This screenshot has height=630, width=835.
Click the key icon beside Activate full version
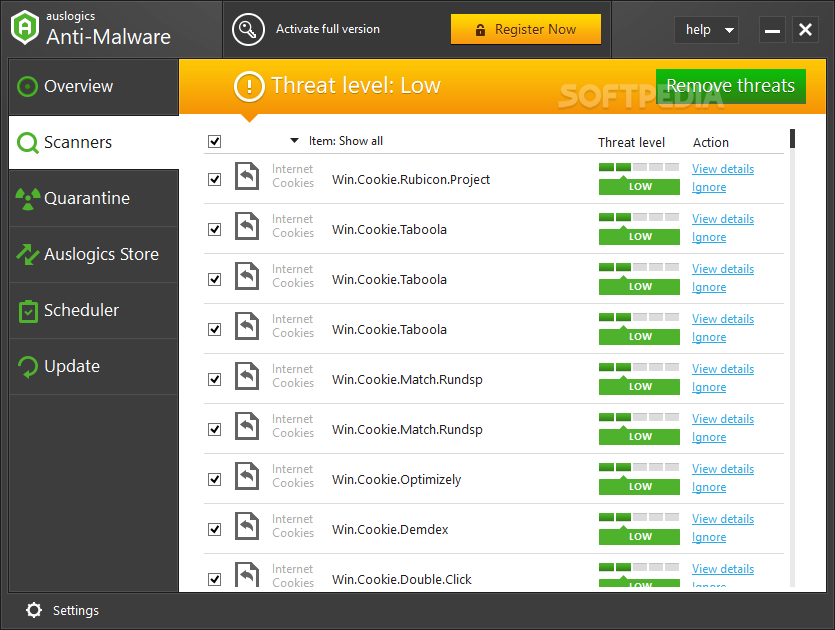[248, 29]
